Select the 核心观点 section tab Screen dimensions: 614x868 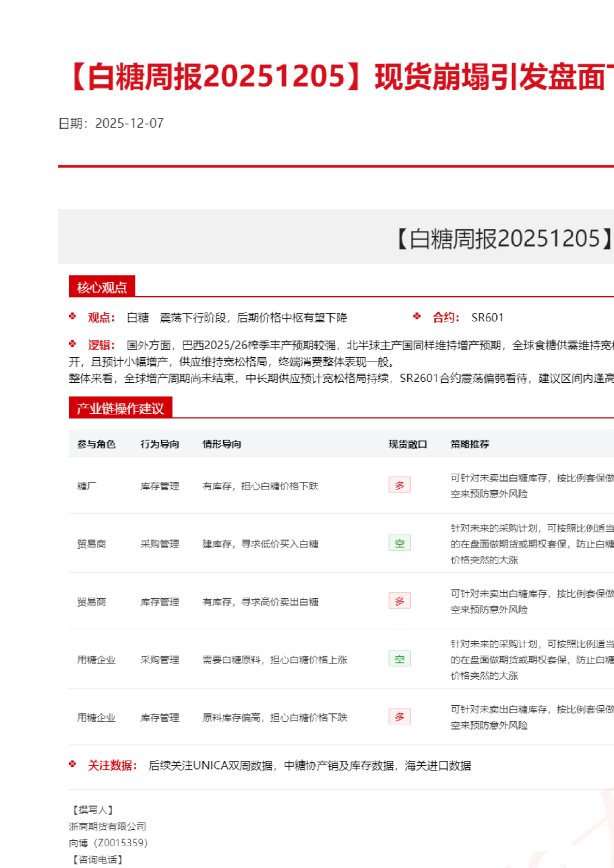tap(102, 287)
